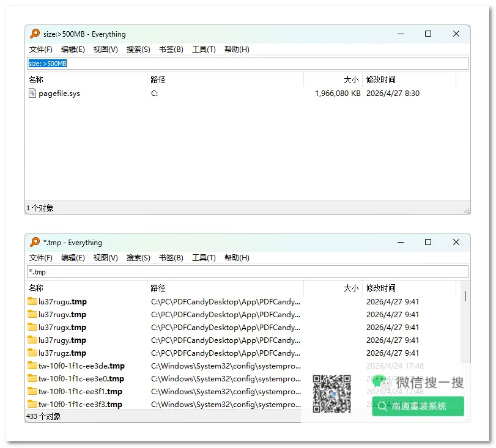This screenshot has width=496, height=448.
Task: Select lu37rugu.tmp file name
Action: [62, 301]
